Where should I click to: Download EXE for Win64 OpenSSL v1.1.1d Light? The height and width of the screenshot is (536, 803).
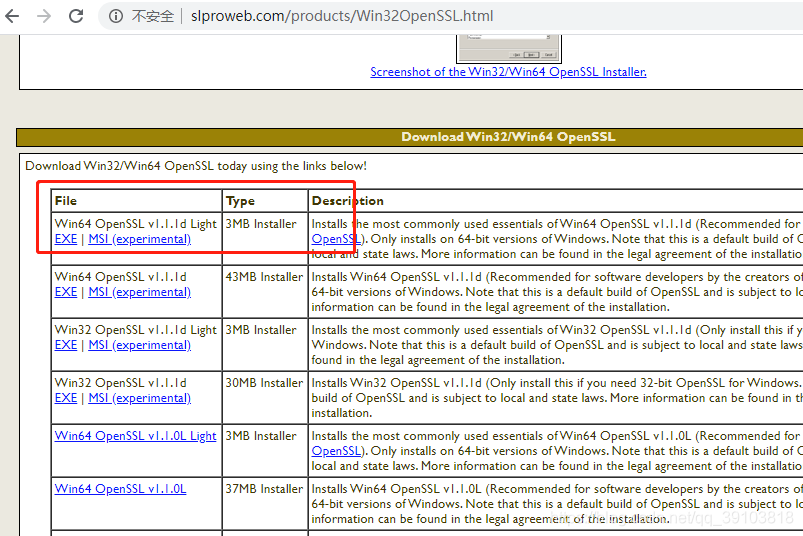pos(66,239)
